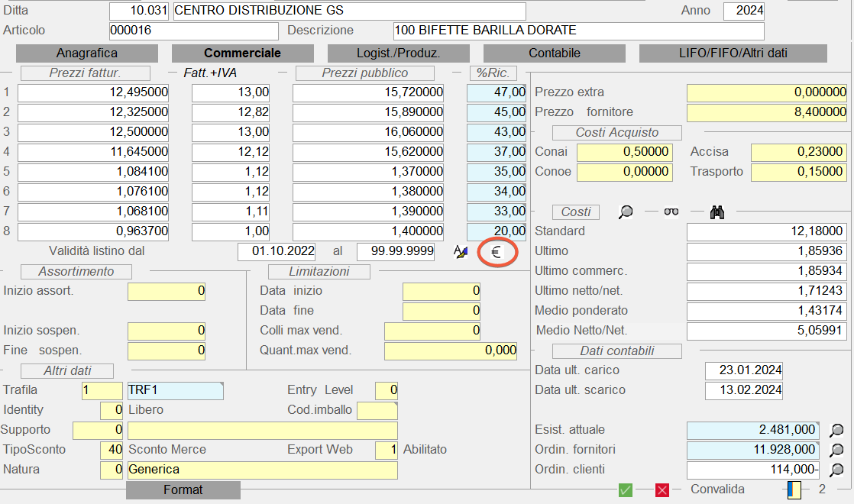Click the page indicator next to Convalida
854x504 pixels.
(x=794, y=489)
